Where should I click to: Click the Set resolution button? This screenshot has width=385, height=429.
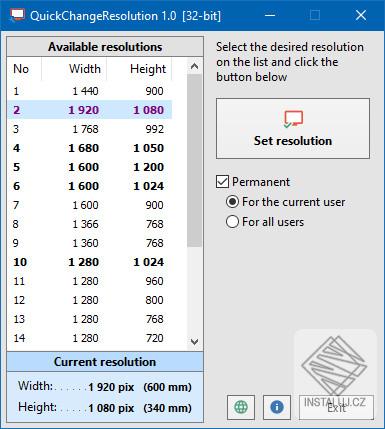pos(293,128)
